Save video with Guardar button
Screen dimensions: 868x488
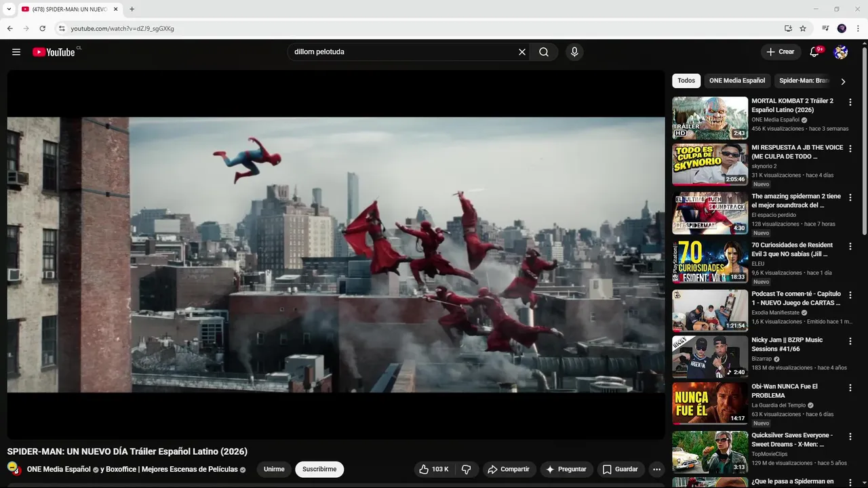pyautogui.click(x=620, y=469)
